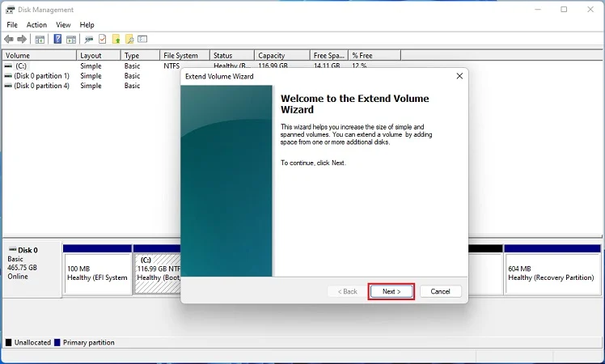605x364 pixels.
Task: Click the disabled Back wizard button
Action: 347,291
